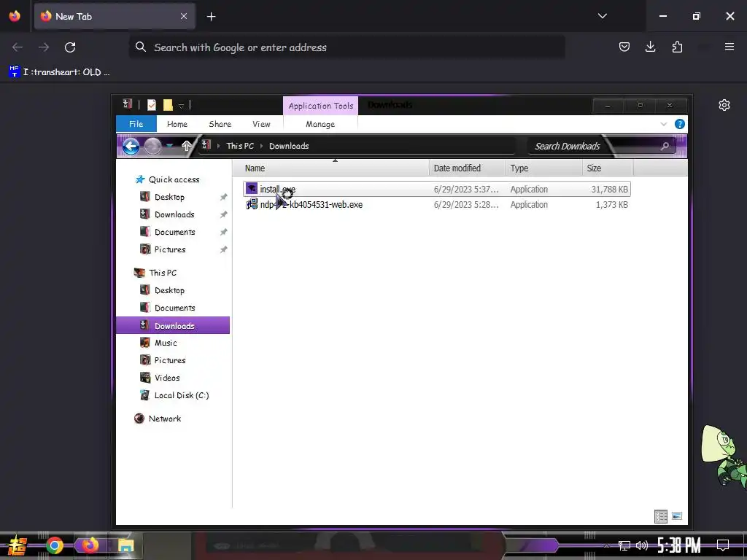Open the File ribbon tab

click(136, 124)
